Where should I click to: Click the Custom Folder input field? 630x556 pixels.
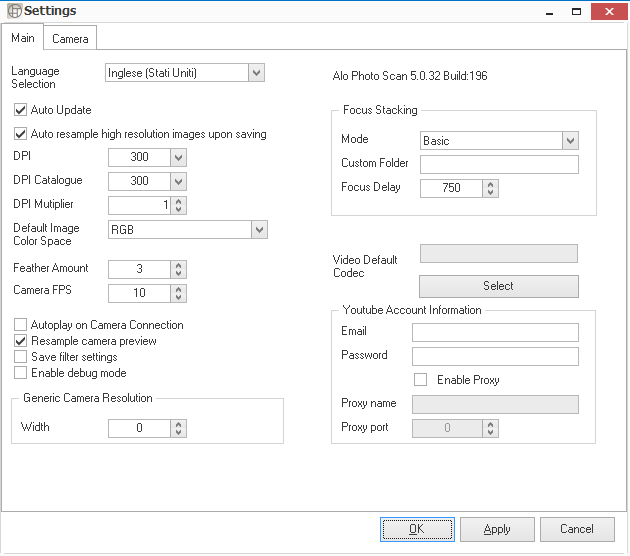pos(499,164)
